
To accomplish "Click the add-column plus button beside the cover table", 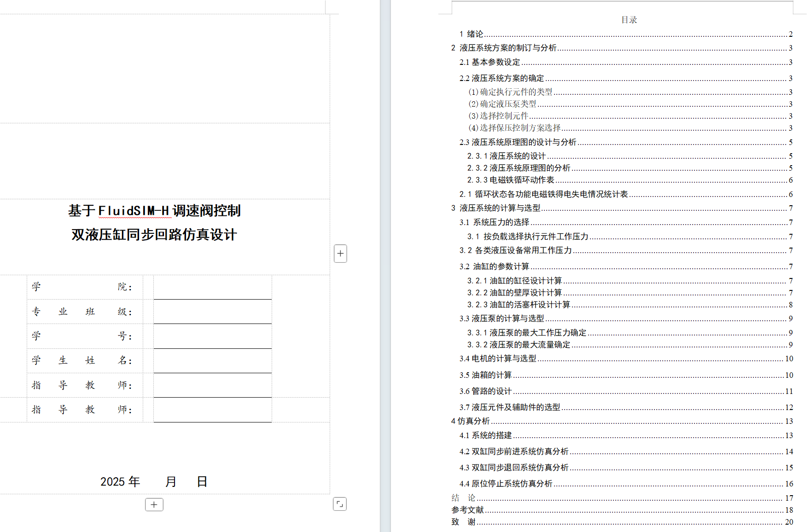I will coord(340,254).
